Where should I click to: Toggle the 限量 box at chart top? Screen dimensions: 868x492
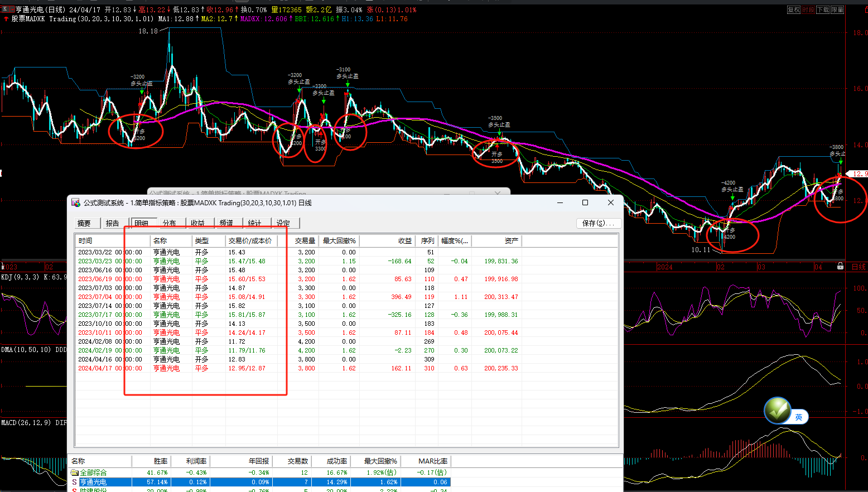point(837,9)
